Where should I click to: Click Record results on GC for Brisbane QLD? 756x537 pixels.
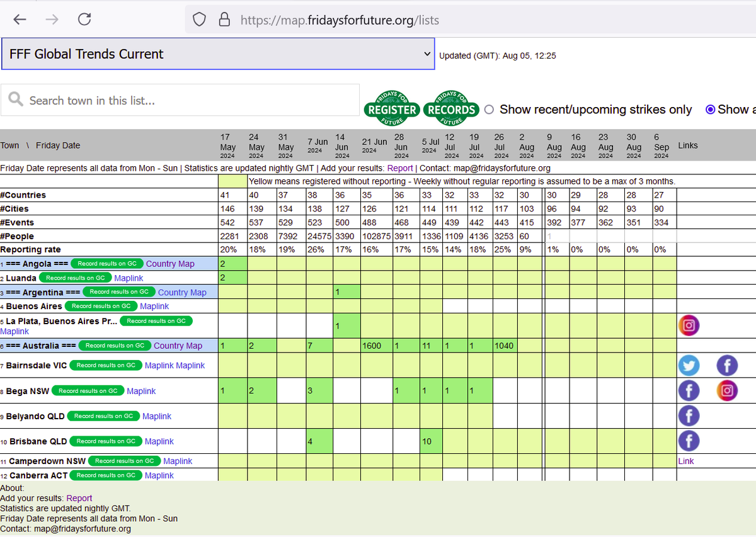106,441
